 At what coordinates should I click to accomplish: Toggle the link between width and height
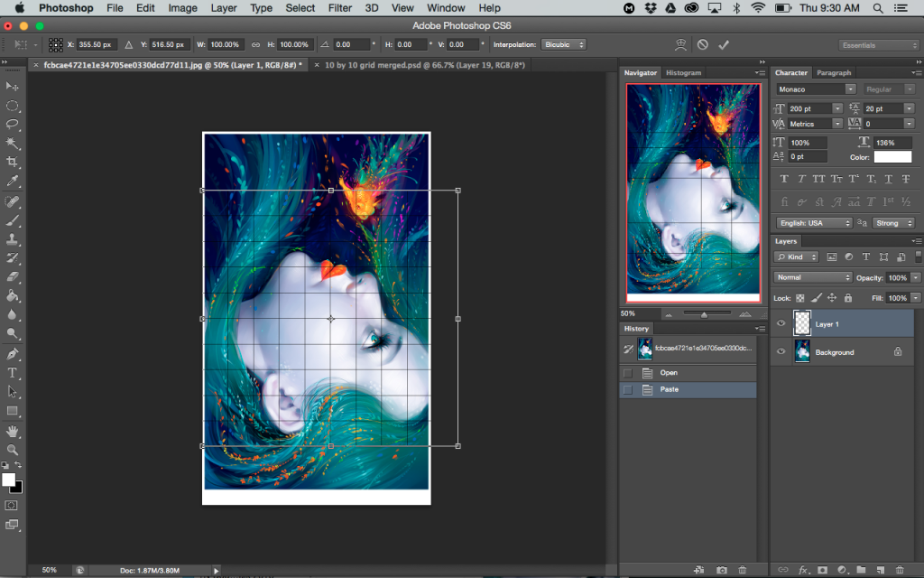point(255,45)
